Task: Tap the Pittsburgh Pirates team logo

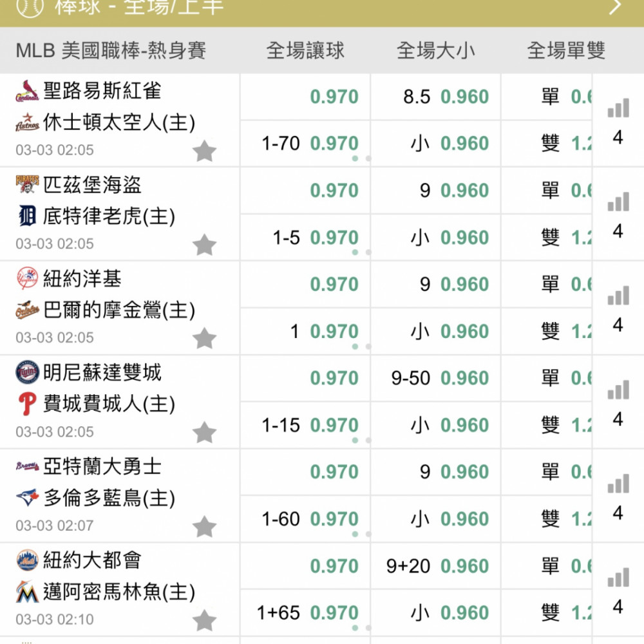Action: pyautogui.click(x=27, y=184)
